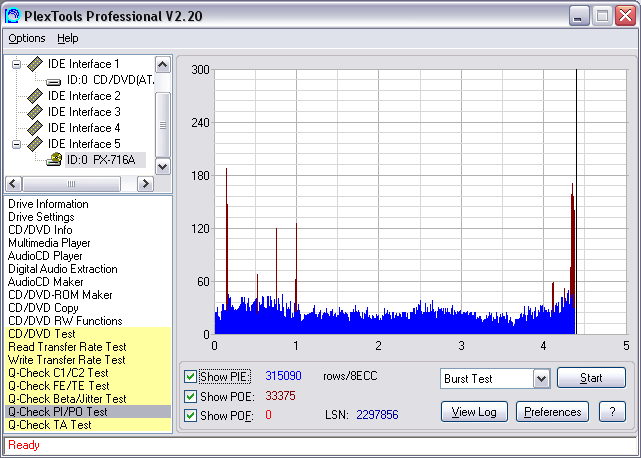The image size is (641, 458).
Task: Click the IDE Interface 1 chip icon
Action: (35, 64)
